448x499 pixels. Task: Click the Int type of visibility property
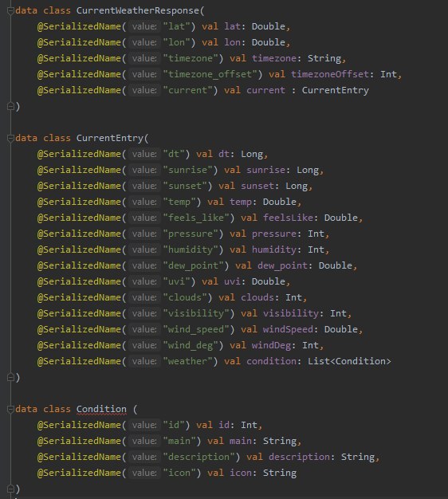click(x=338, y=313)
